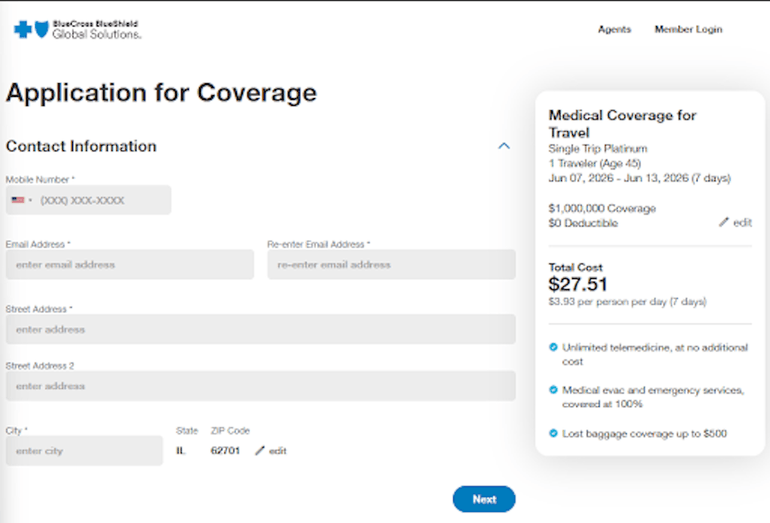
Task: Click the Re-enter Email Address field
Action: (391, 265)
